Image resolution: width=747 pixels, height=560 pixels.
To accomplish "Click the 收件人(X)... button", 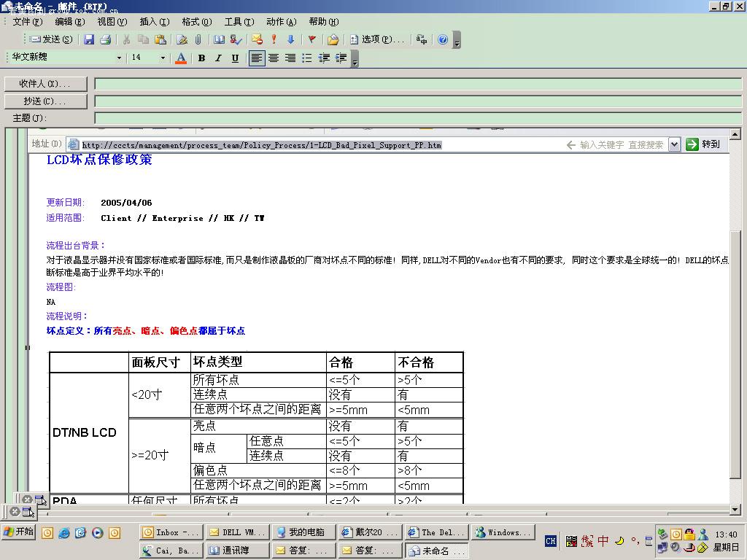I will point(45,84).
